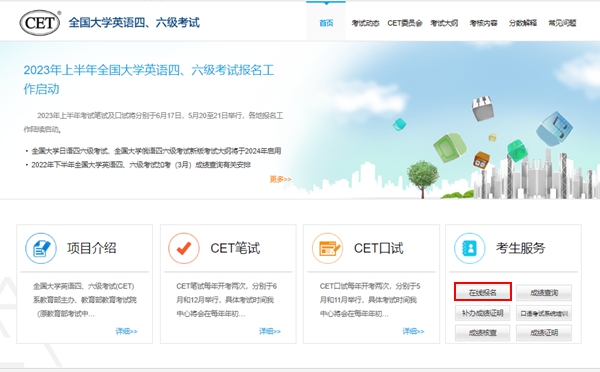Open 常见问题 in the top navigation
The height and width of the screenshot is (372, 600).
coord(562,23)
